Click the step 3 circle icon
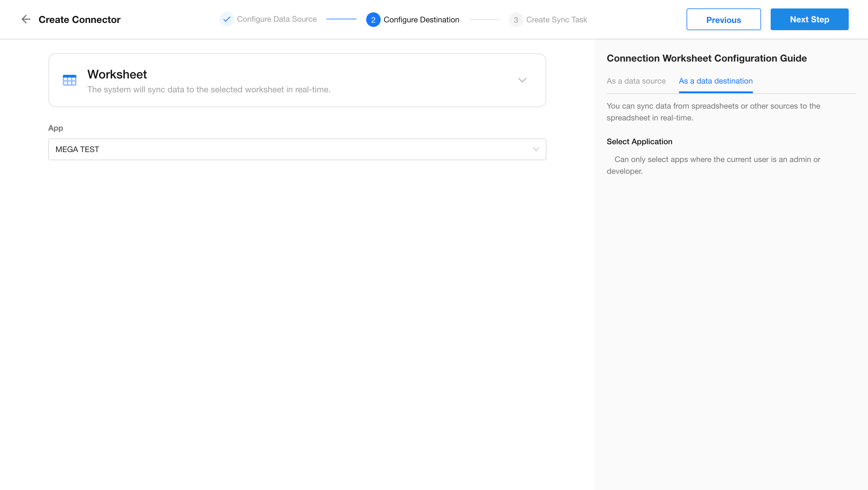 click(x=516, y=20)
